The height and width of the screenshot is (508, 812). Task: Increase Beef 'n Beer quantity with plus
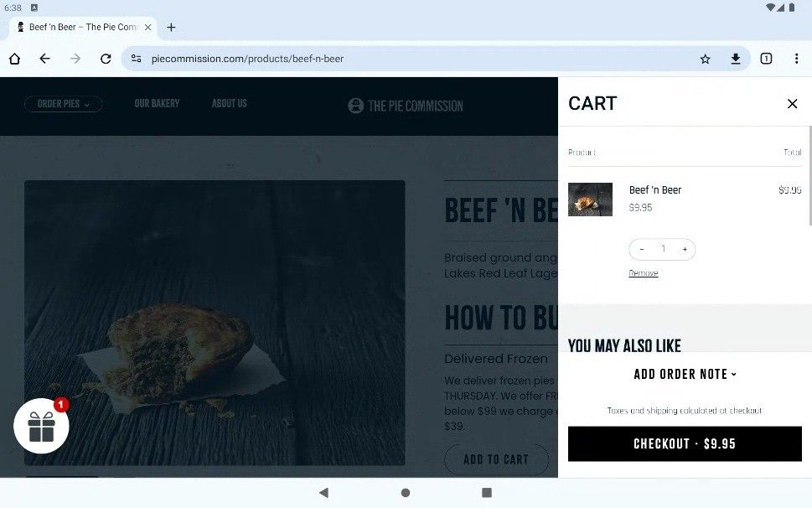pyautogui.click(x=685, y=249)
